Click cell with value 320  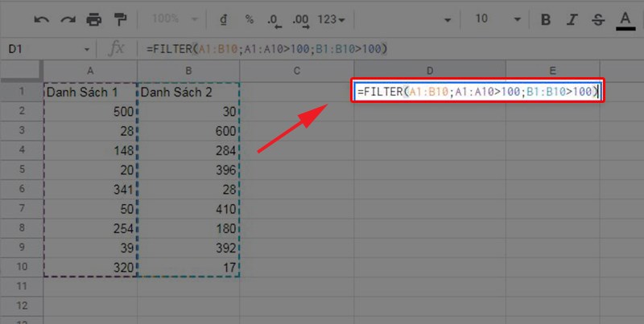click(x=90, y=267)
